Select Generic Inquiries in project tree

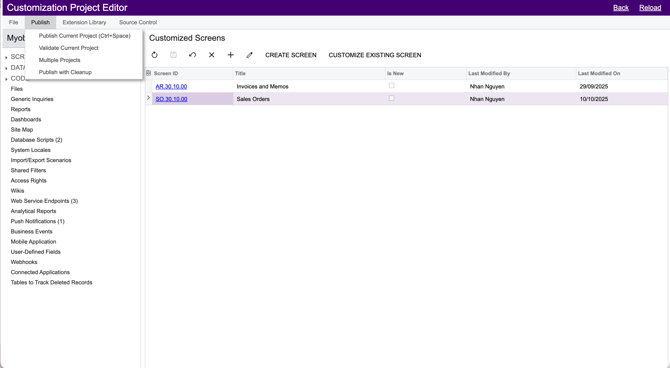(32, 99)
